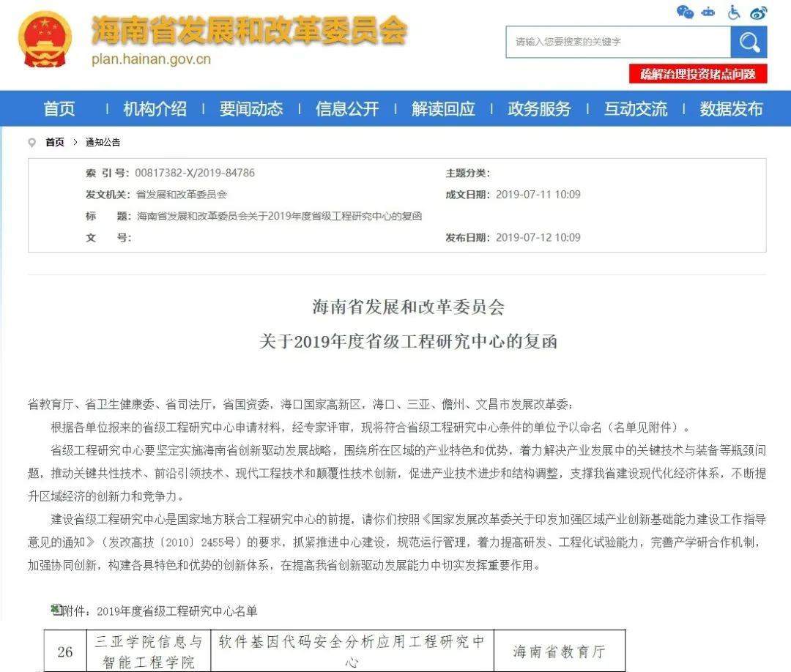This screenshot has width=791, height=672.
Task: Click the keyword search input field
Action: (617, 42)
